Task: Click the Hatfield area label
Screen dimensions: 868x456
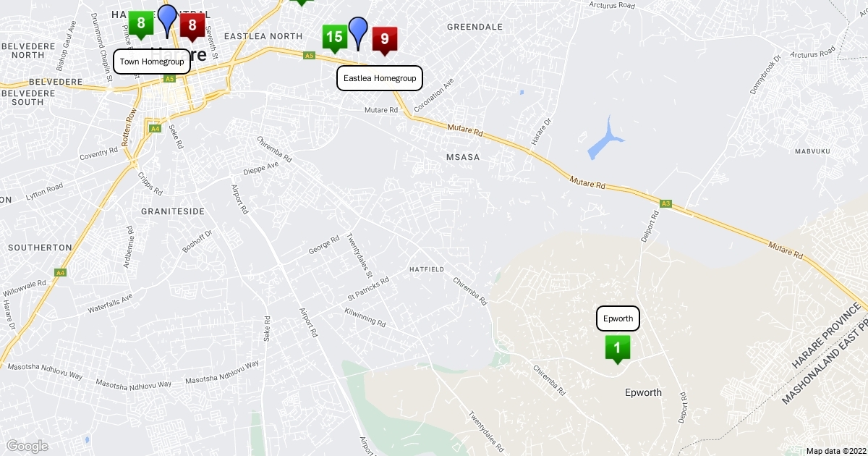Action: (x=426, y=269)
